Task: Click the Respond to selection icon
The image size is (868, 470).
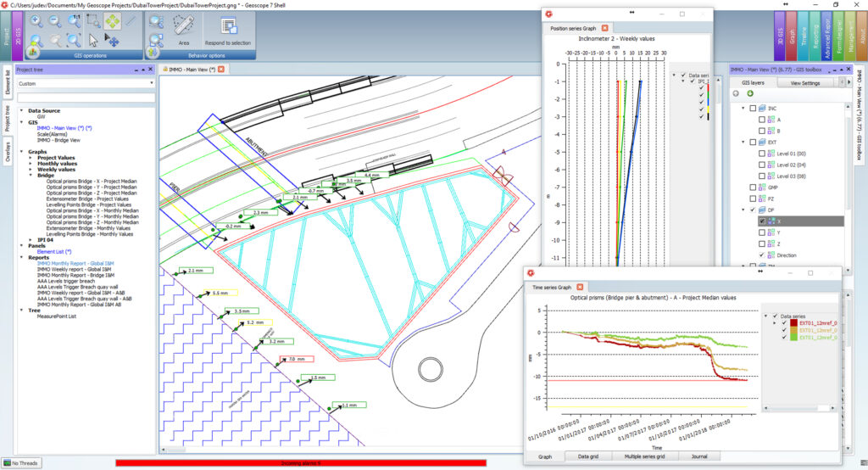Action: click(228, 25)
